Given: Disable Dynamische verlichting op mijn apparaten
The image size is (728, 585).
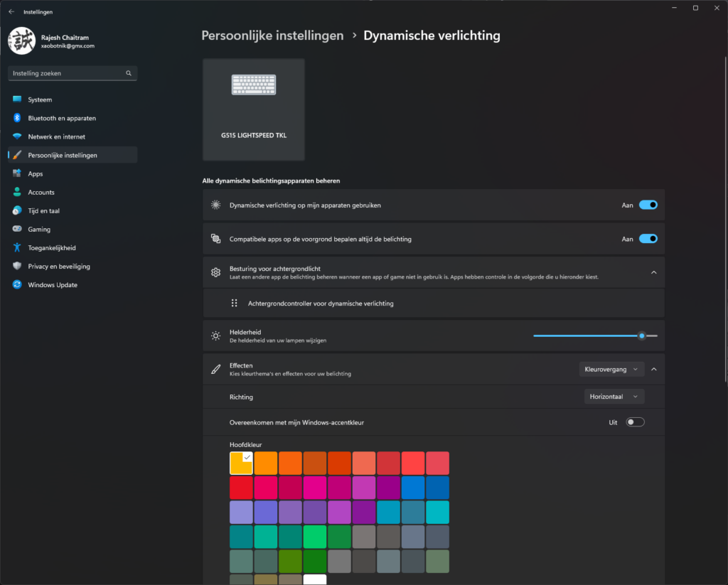Looking at the screenshot, I should (648, 205).
